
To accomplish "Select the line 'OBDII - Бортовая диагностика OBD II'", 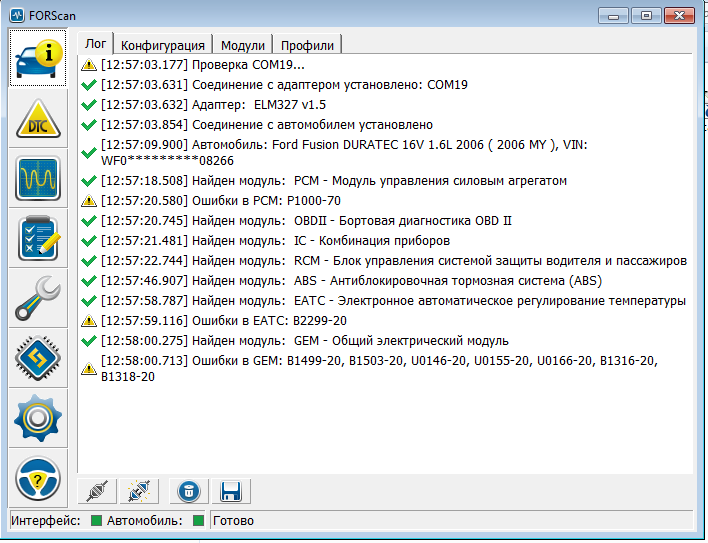I will (x=306, y=221).
